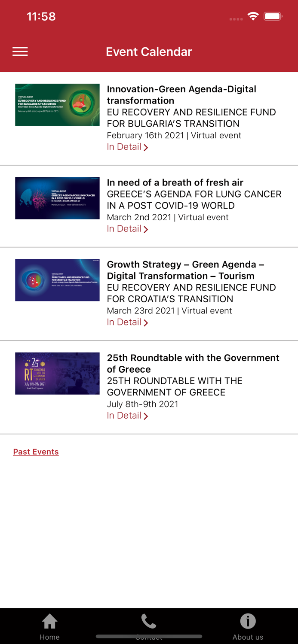
Task: Open the 25th Roundtable thumbnail image
Action: coord(57,373)
